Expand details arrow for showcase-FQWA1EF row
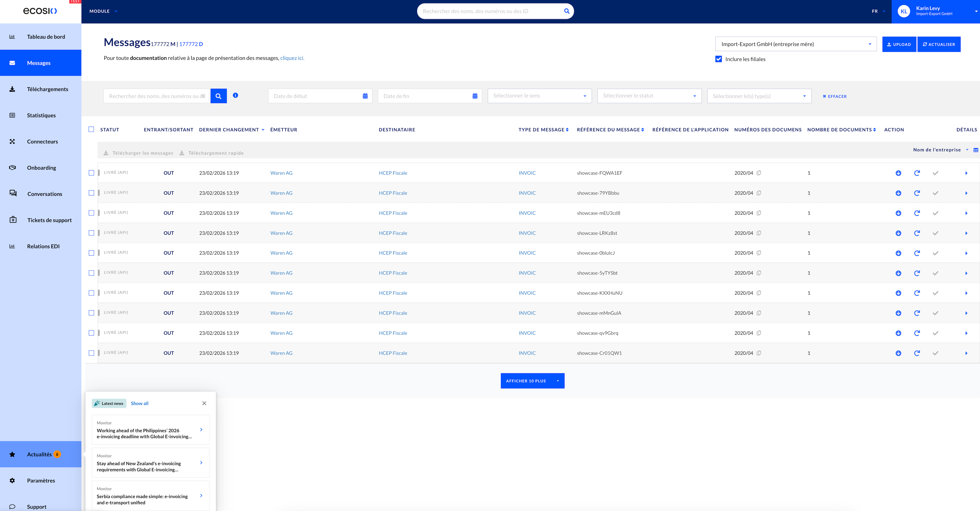Image resolution: width=980 pixels, height=511 pixels. 966,173
